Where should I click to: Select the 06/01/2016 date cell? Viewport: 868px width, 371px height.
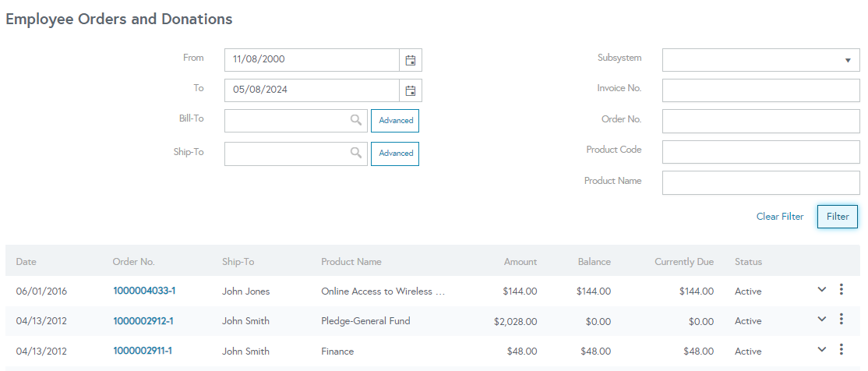click(x=41, y=291)
